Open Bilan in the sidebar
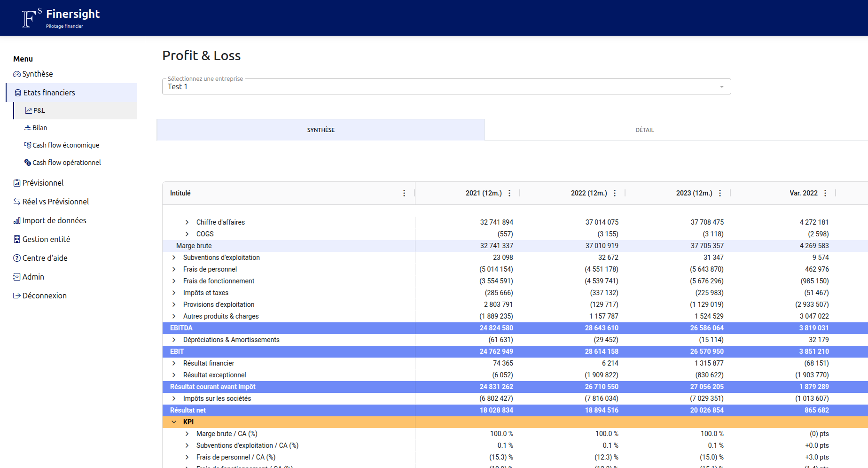This screenshot has width=868, height=468. (x=39, y=128)
